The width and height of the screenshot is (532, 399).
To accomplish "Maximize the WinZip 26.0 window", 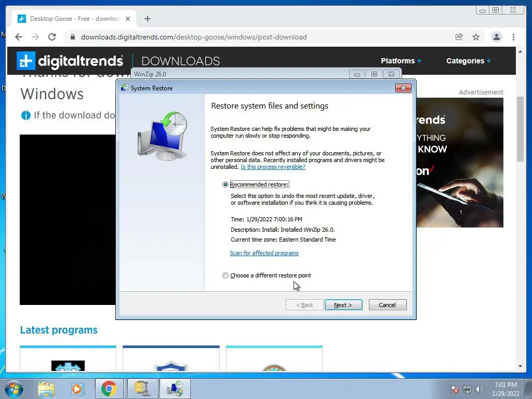I will [374, 74].
